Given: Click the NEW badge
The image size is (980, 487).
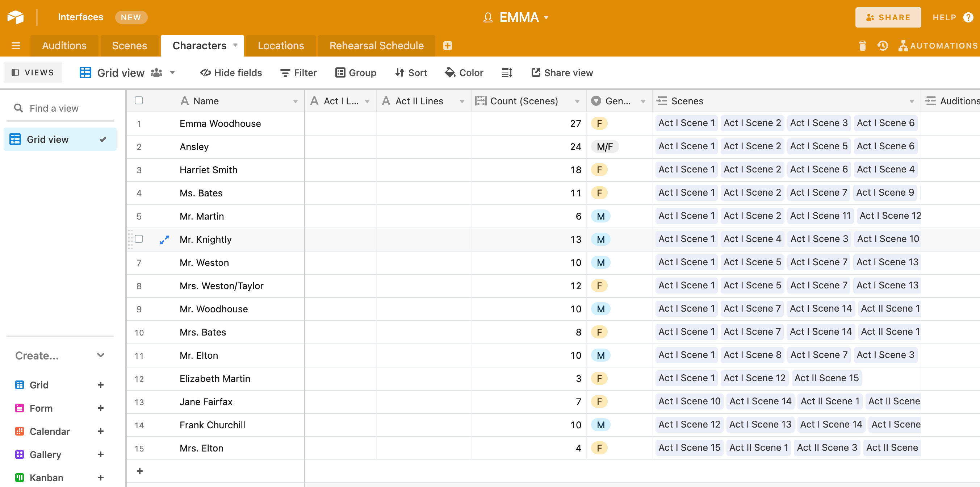Looking at the screenshot, I should 131,17.
